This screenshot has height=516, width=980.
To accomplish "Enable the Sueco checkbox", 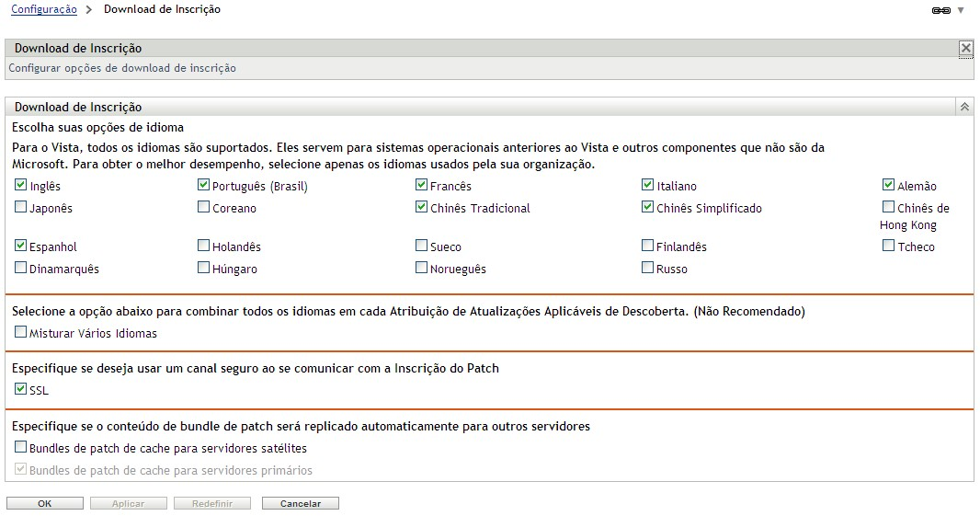I will click(421, 246).
